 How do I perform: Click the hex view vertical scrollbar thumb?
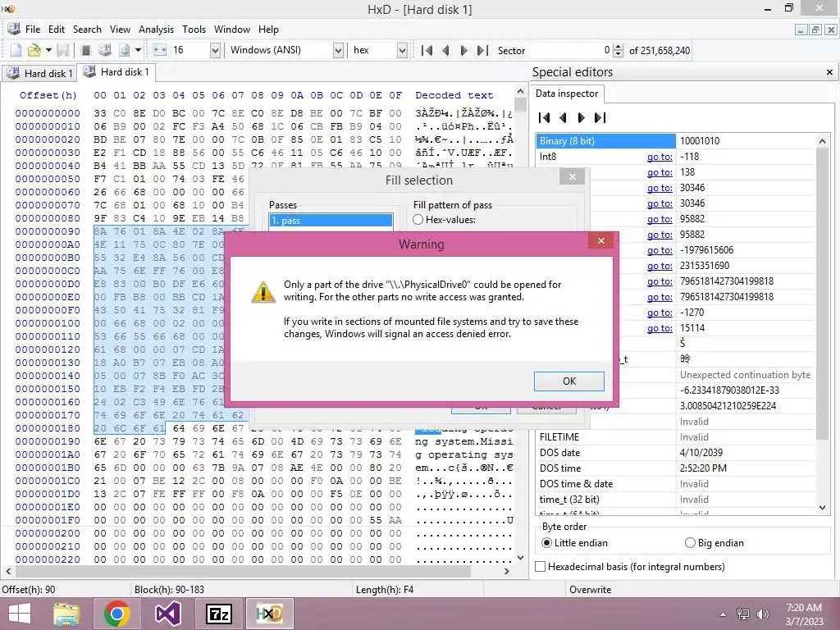[520, 105]
